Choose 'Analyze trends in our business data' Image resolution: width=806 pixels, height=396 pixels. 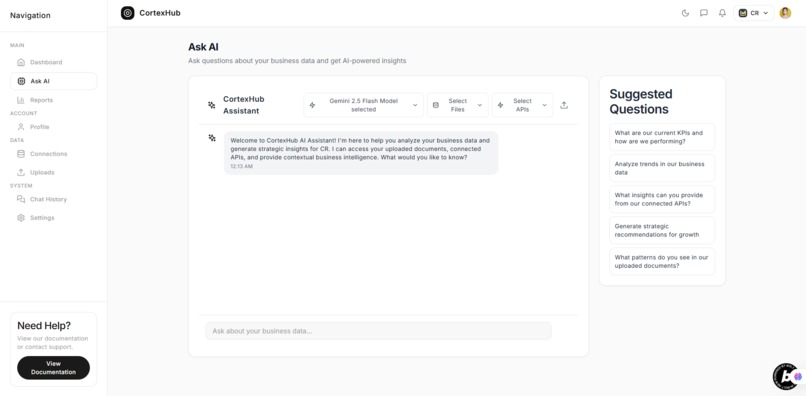tap(662, 168)
